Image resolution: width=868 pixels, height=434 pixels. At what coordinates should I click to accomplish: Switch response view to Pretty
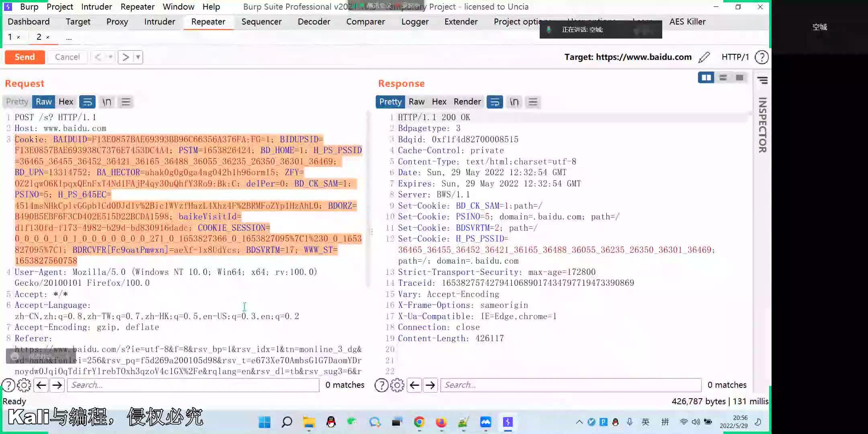tap(390, 102)
